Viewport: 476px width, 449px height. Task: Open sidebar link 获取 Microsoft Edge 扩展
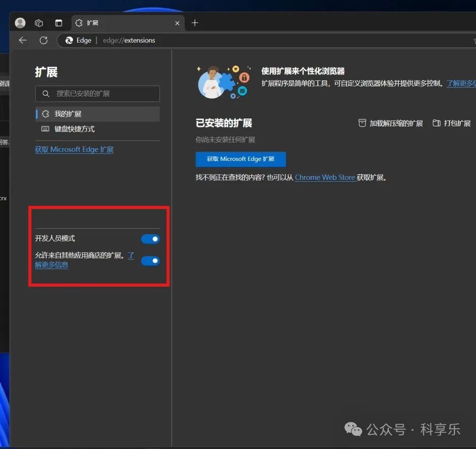click(74, 150)
